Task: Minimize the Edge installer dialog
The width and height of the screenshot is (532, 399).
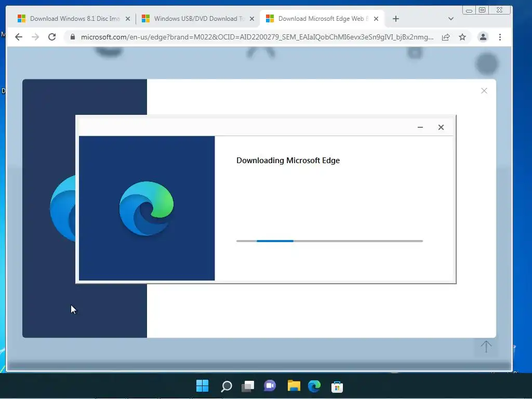Action: tap(420, 127)
